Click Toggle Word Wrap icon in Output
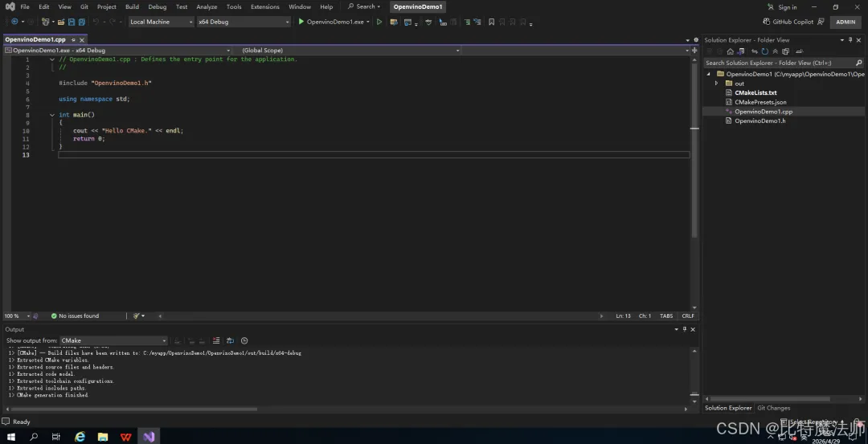The height and width of the screenshot is (444, 868). 231,340
